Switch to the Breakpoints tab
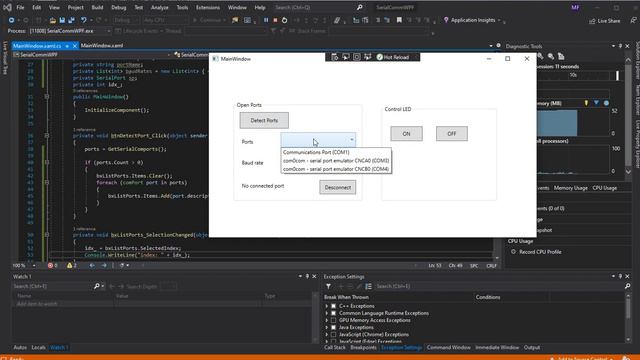640x360 pixels. (363, 347)
